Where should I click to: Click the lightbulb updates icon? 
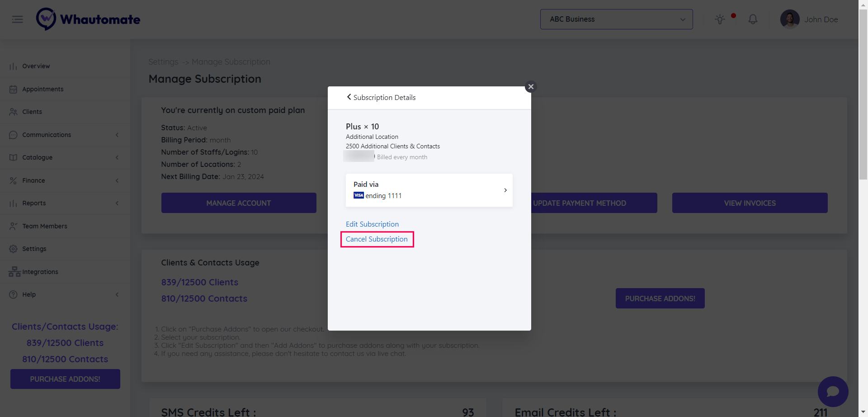pyautogui.click(x=720, y=19)
